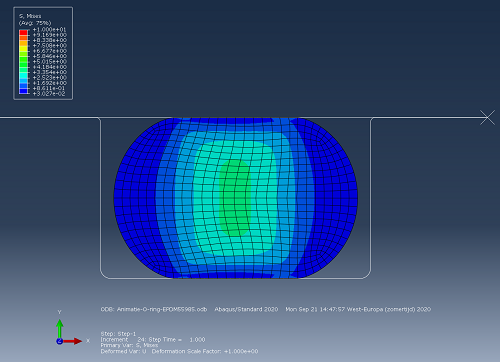
Task: Click the minimum value +3.027e-02 in legend
Action: point(49,94)
